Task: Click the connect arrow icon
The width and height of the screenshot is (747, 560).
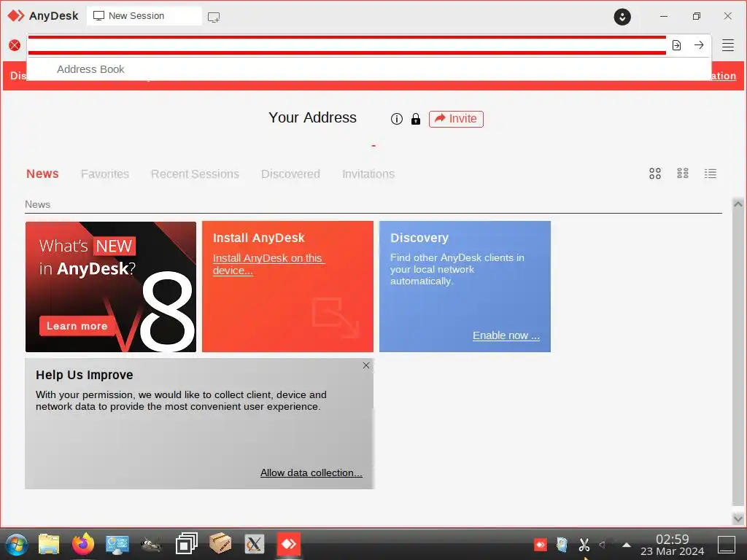Action: 699,45
